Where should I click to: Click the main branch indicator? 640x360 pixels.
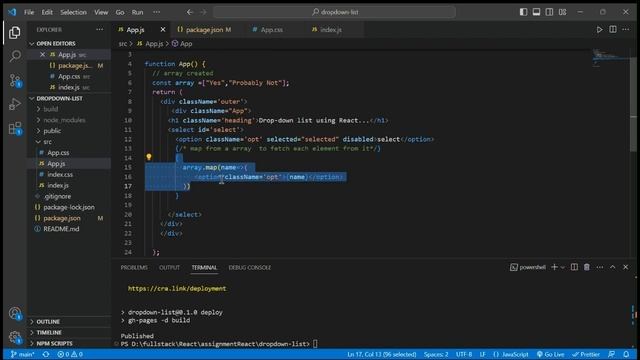click(x=22, y=354)
